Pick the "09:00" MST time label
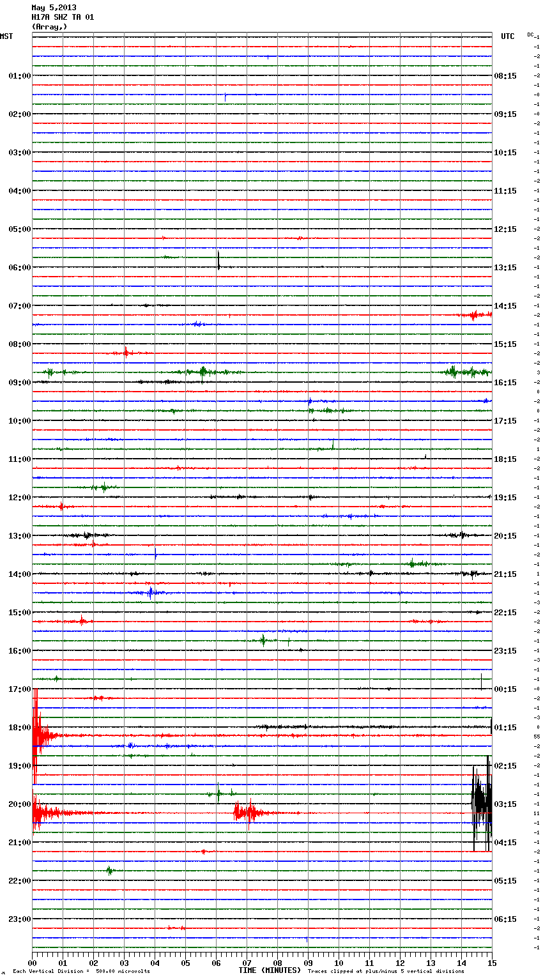543x980 pixels. 20,383
